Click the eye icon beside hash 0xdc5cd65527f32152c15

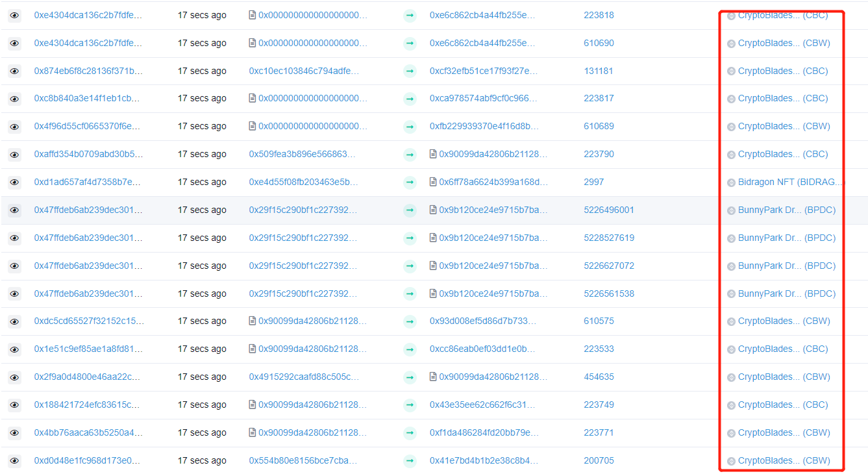point(14,321)
